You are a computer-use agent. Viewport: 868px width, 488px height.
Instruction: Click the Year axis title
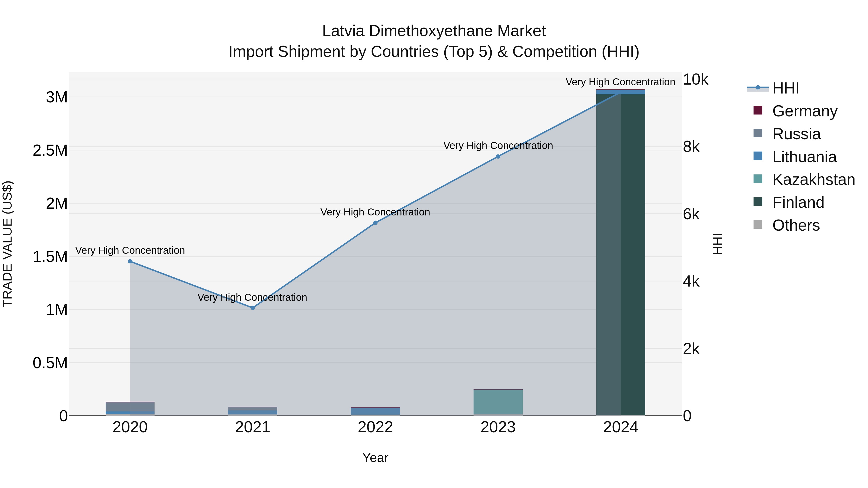[375, 458]
